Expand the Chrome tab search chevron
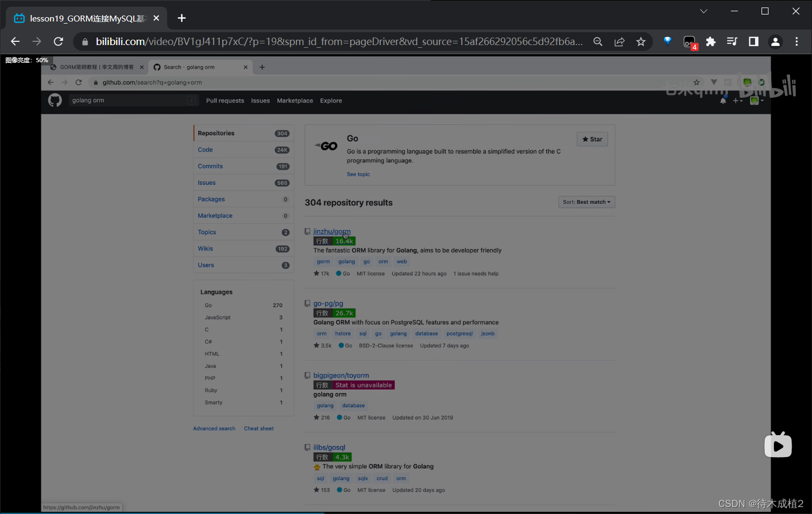Viewport: 812px width, 514px height. point(704,11)
